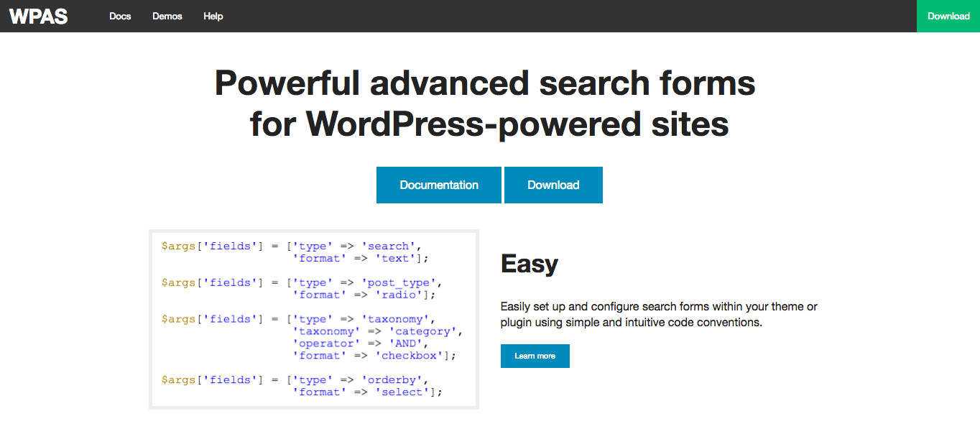Click the green Download button in navbar
Image resolution: width=980 pixels, height=424 pixels.
(x=948, y=16)
